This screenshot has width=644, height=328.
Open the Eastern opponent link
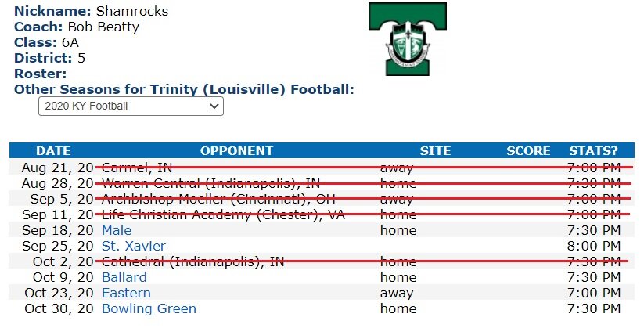[x=126, y=293]
